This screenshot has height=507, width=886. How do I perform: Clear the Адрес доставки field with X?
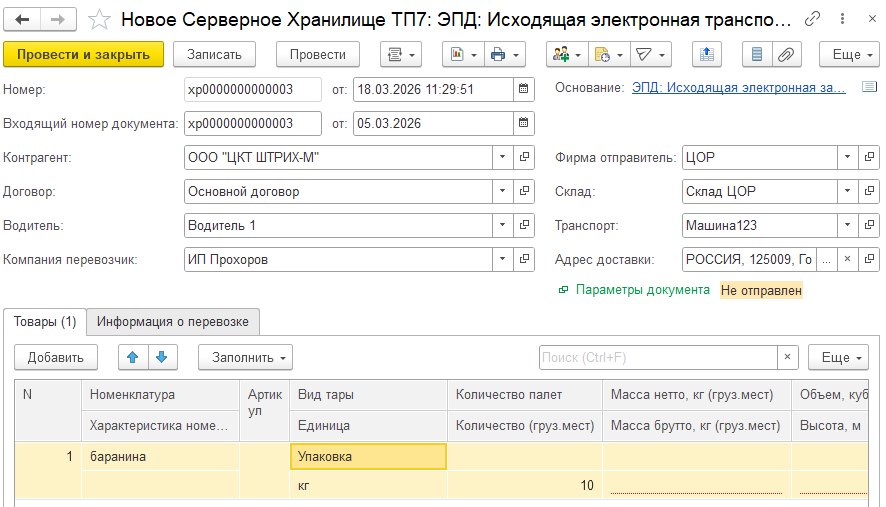coord(847,259)
